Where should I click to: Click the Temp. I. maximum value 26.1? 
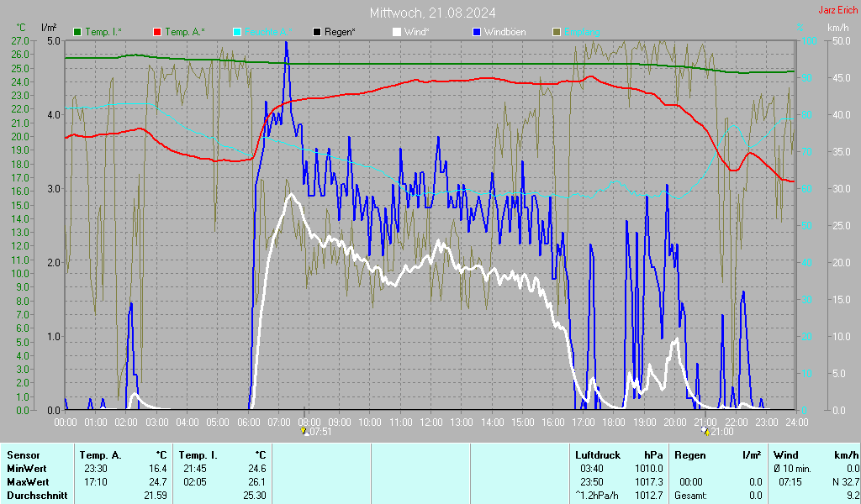coord(257,482)
